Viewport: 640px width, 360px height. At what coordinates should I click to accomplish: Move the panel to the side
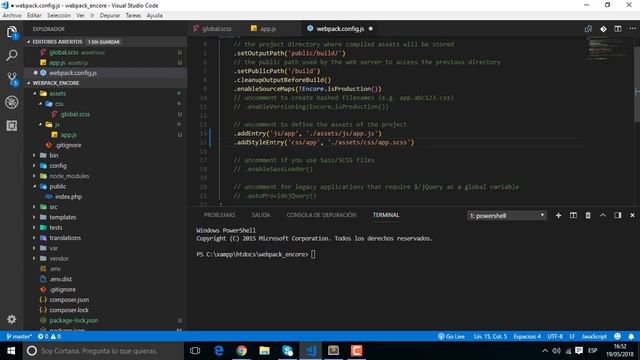tap(618, 215)
